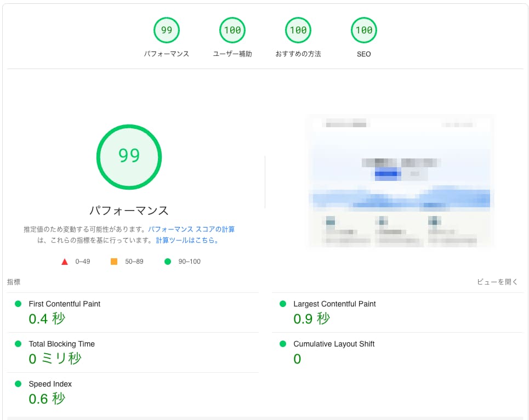Image resolution: width=529 pixels, height=420 pixels.
Task: Select the SEO category label
Action: (x=363, y=54)
